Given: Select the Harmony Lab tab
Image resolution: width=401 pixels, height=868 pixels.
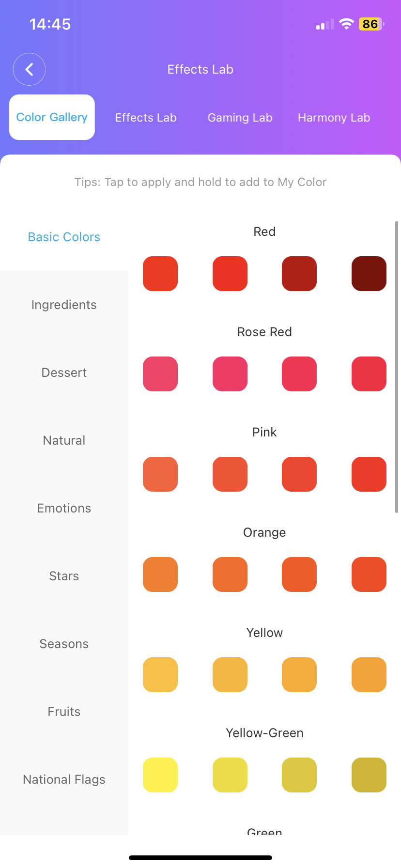Looking at the screenshot, I should pos(334,118).
